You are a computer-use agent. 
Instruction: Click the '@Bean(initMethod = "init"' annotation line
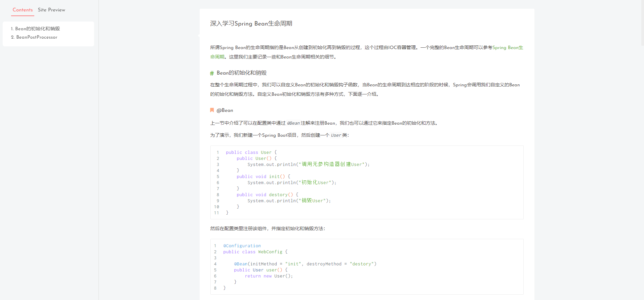pyautogui.click(x=305, y=264)
